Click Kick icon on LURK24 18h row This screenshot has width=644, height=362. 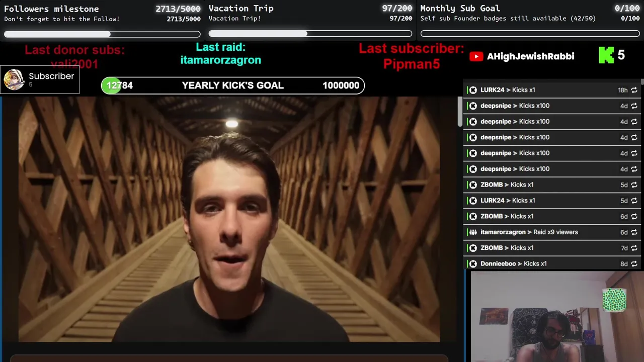point(473,90)
